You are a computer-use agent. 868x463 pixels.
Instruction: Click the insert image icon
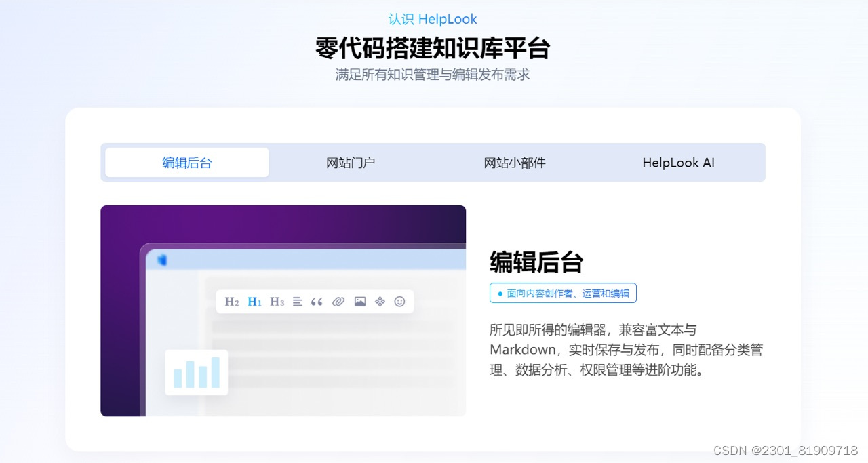(x=360, y=302)
